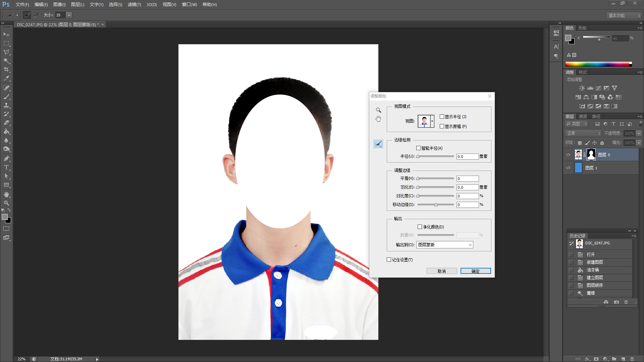
Task: Hide 图层 1 with eye icon
Action: pos(568,168)
